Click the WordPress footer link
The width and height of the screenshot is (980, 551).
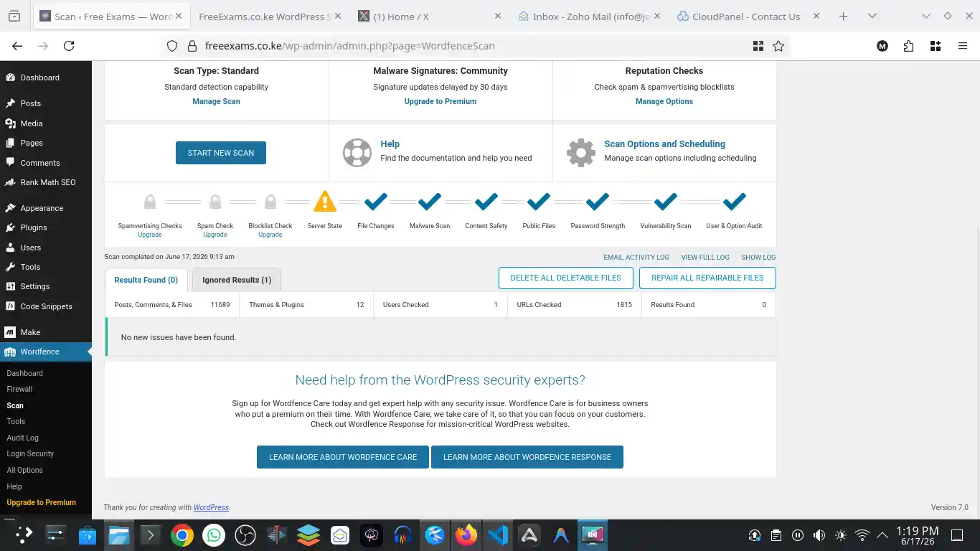point(211,507)
